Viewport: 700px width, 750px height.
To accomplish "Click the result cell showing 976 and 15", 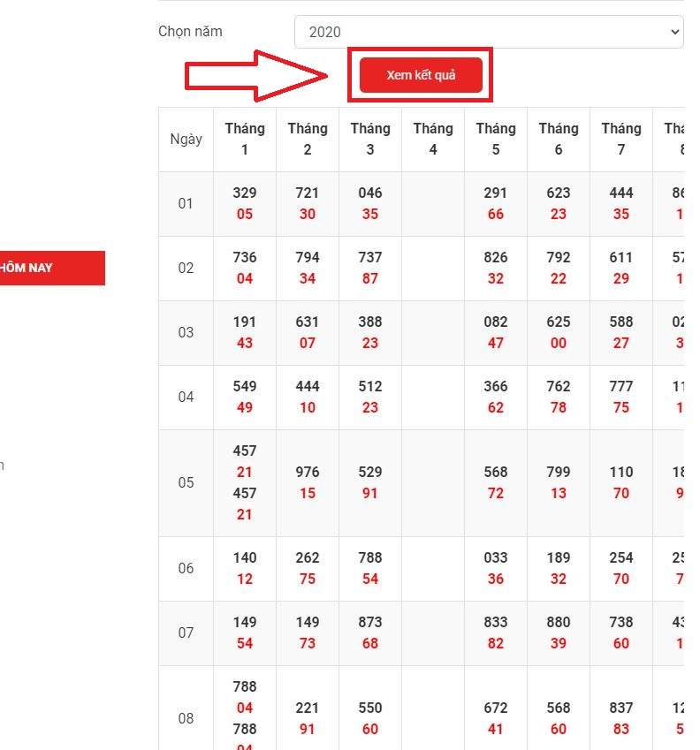I will (308, 482).
